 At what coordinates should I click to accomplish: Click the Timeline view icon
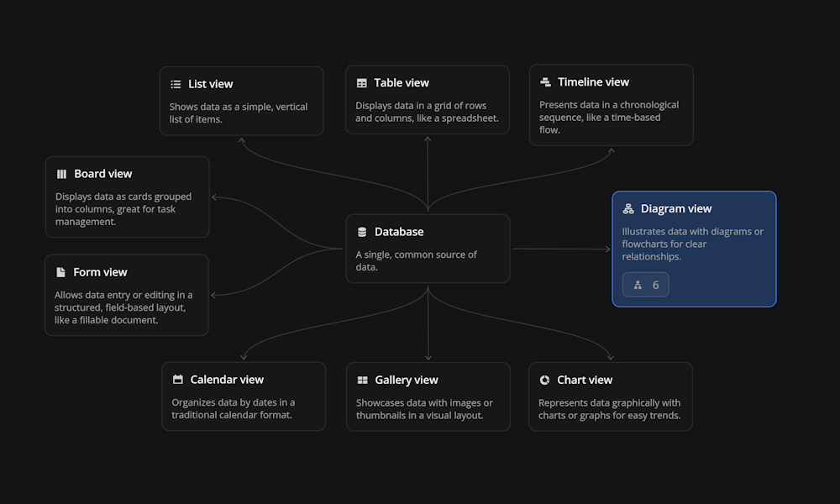tap(545, 82)
